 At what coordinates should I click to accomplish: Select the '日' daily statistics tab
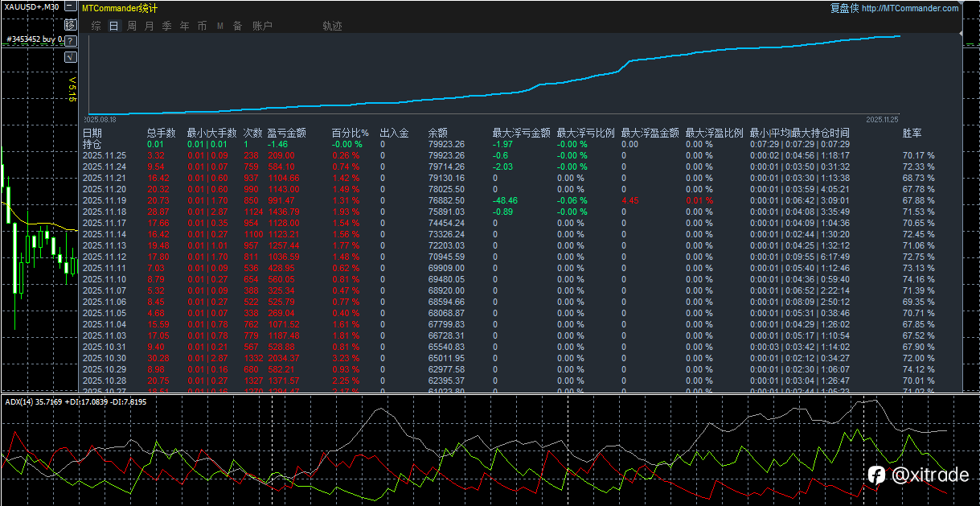(113, 26)
